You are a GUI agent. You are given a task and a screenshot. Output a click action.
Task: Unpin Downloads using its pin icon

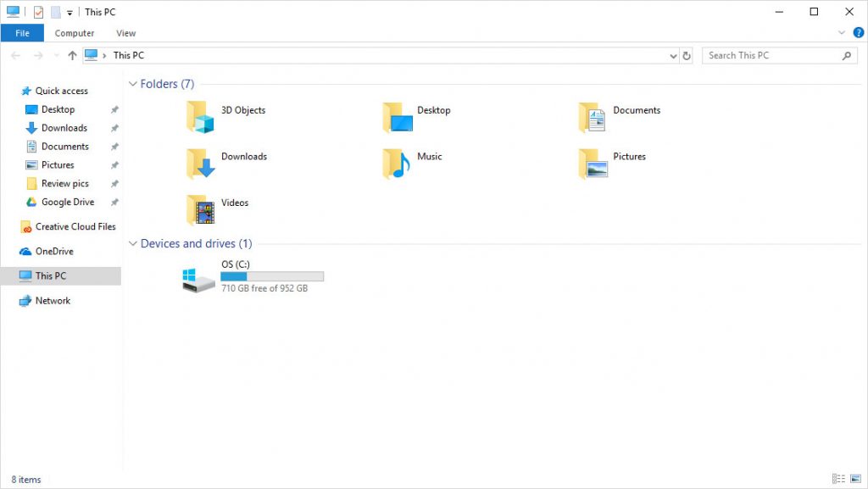pyautogui.click(x=114, y=128)
